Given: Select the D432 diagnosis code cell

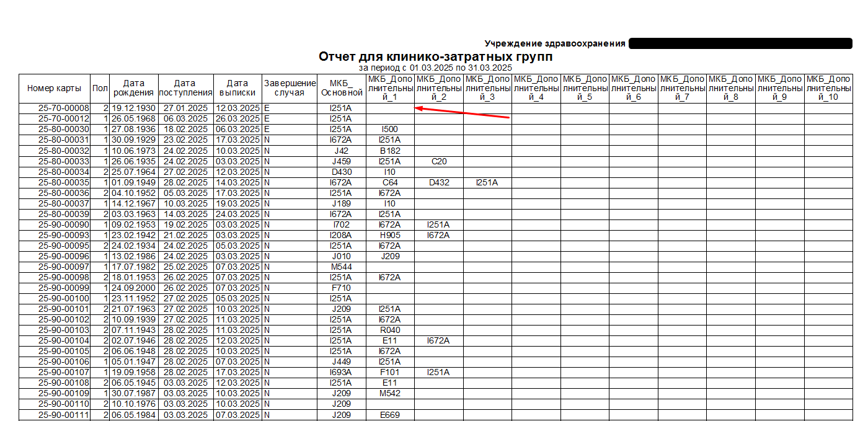Looking at the screenshot, I should pyautogui.click(x=438, y=182).
